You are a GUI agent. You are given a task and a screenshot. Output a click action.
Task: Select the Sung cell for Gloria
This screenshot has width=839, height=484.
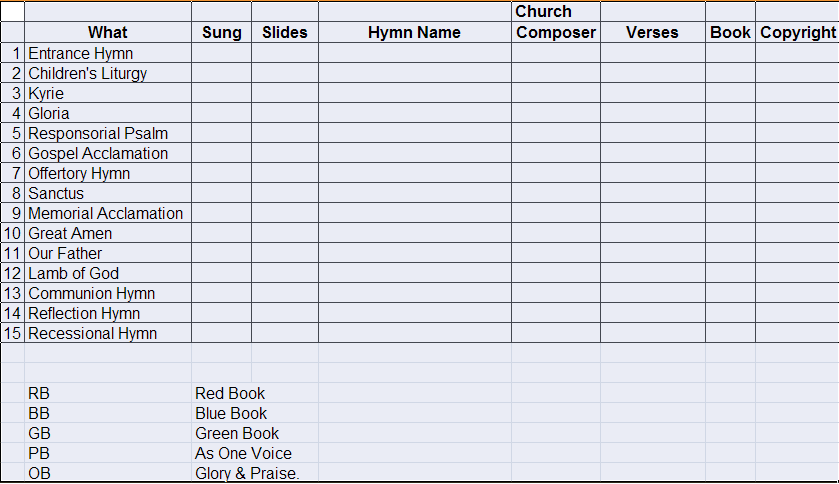(x=222, y=113)
